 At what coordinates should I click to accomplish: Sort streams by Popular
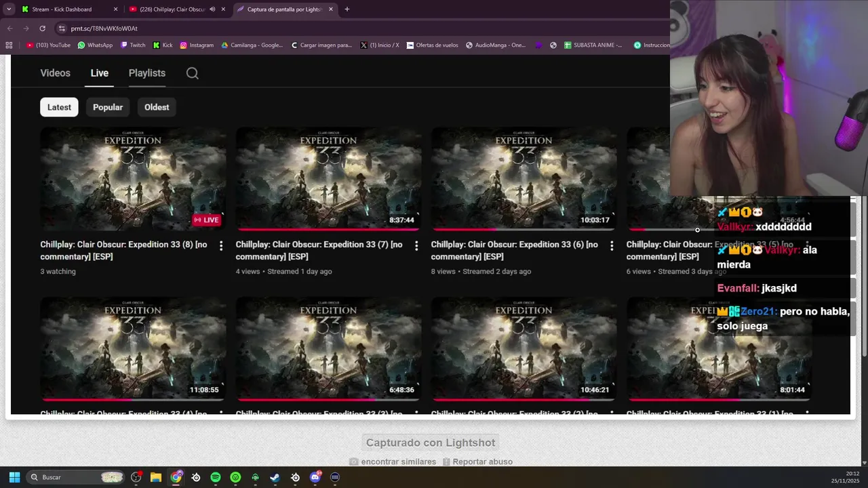(108, 107)
